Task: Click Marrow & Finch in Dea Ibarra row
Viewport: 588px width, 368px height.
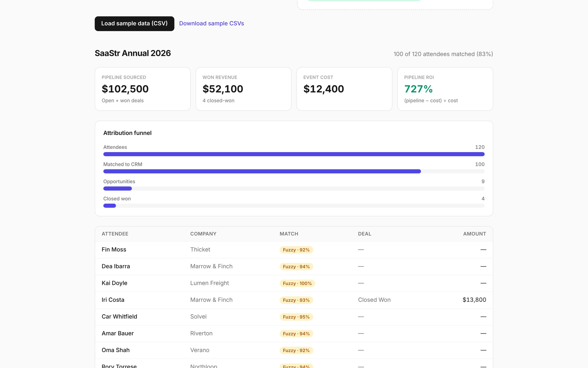Action: tap(211, 266)
